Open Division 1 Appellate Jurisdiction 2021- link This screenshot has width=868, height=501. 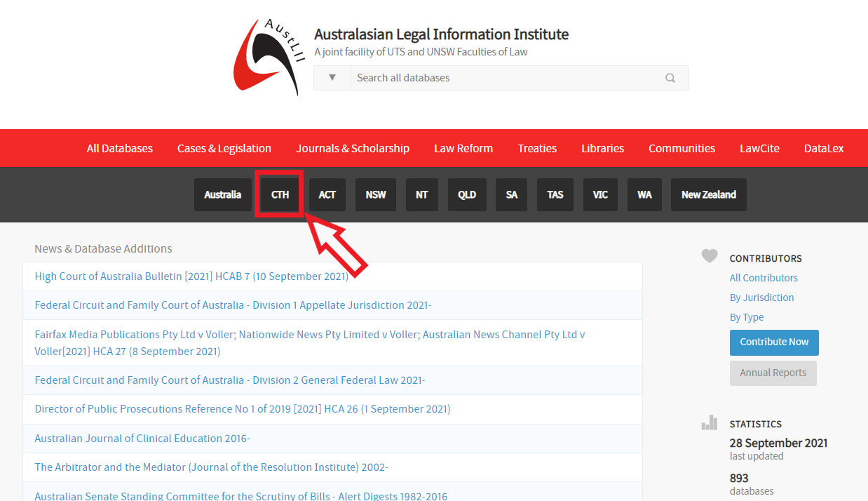pos(233,305)
